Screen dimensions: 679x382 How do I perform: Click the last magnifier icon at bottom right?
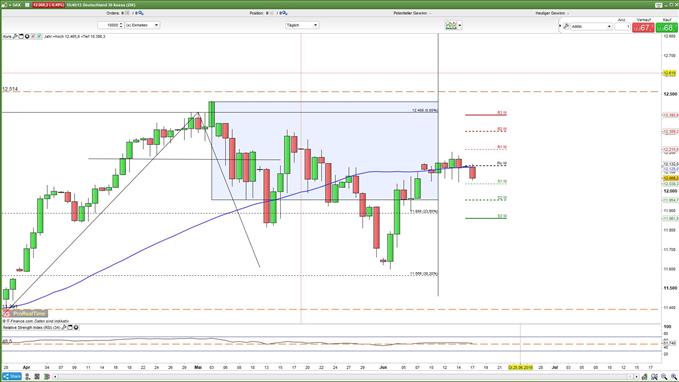click(674, 377)
